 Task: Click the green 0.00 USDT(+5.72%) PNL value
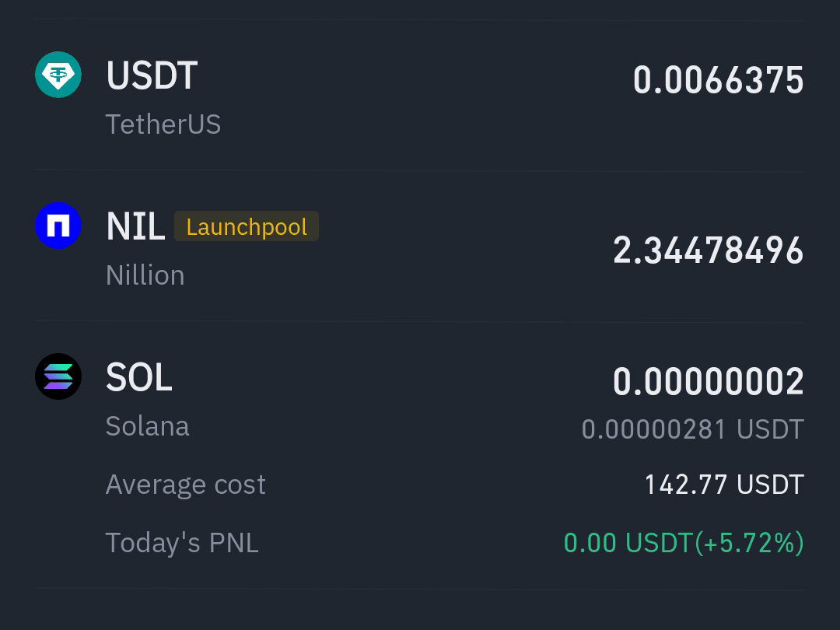[684, 543]
